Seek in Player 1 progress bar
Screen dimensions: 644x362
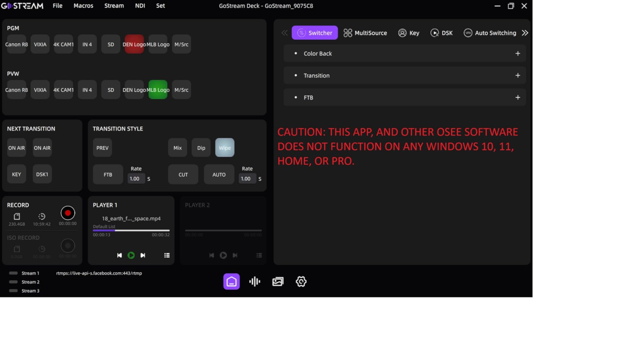pos(131,231)
